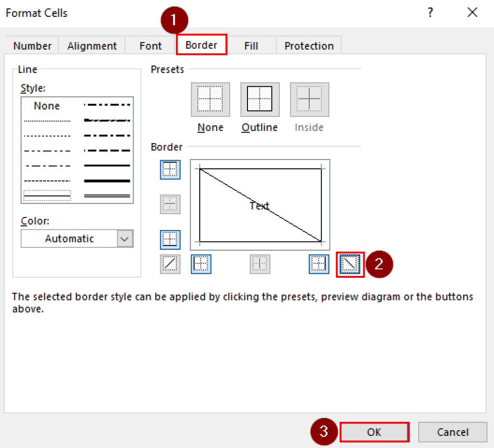The image size is (494, 448).
Task: Switch to the Fill tab
Action: (x=251, y=45)
